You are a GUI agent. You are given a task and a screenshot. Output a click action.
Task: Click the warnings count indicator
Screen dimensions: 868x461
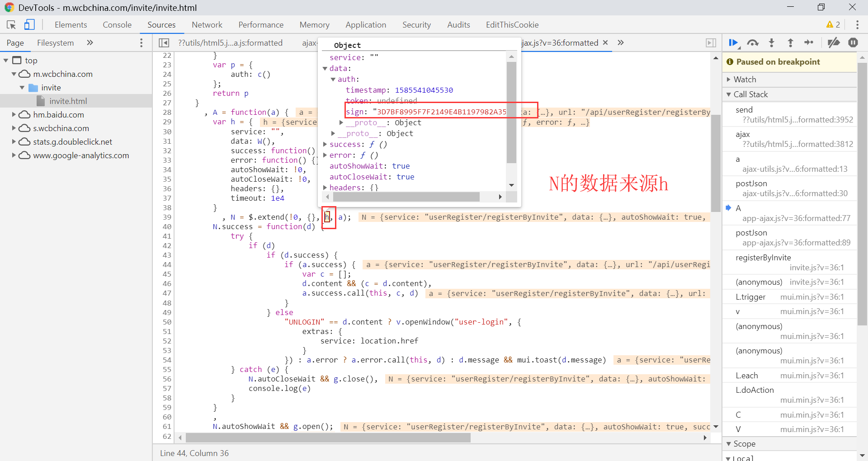(833, 25)
